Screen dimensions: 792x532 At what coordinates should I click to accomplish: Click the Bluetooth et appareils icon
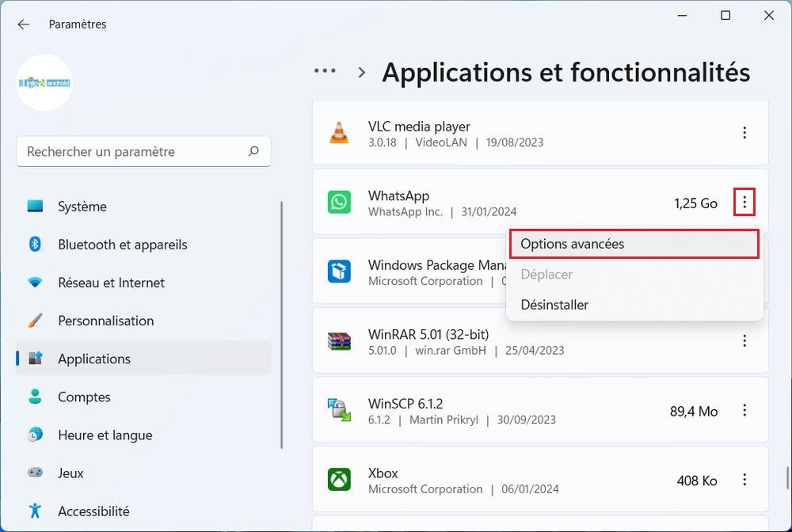click(x=32, y=245)
